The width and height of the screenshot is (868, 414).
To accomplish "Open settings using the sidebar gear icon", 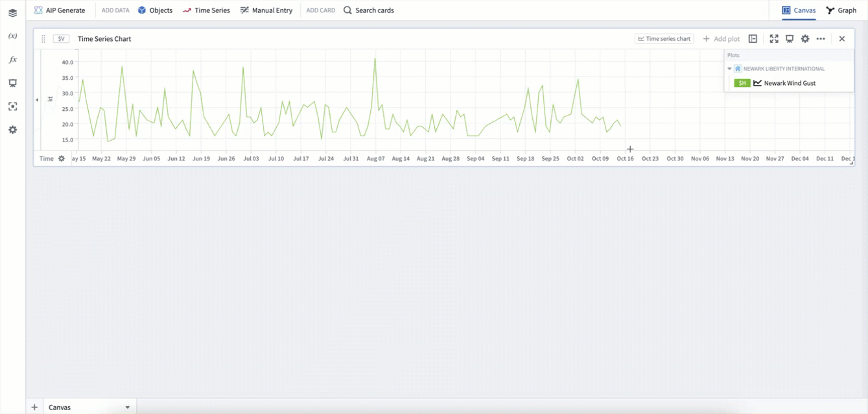I will (12, 130).
